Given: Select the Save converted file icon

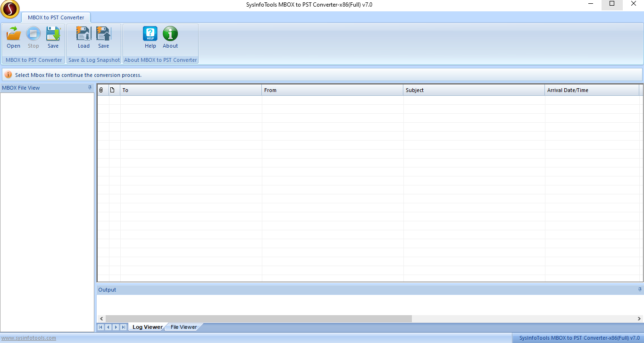Looking at the screenshot, I should pos(53,37).
